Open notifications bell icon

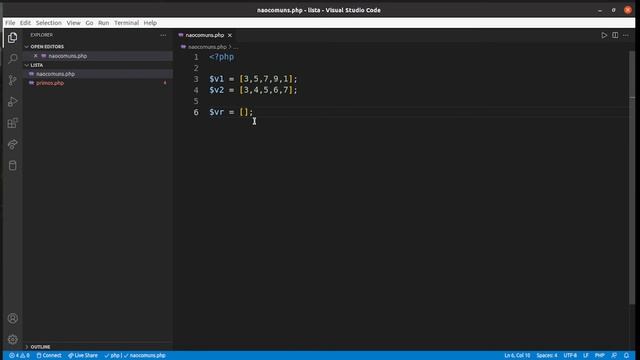(627, 356)
